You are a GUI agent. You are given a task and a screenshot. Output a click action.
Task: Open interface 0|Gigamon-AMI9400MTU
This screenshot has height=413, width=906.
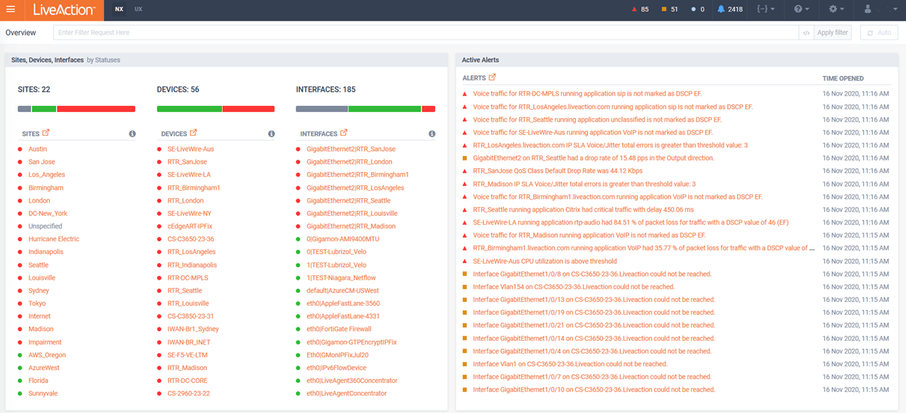coord(343,239)
